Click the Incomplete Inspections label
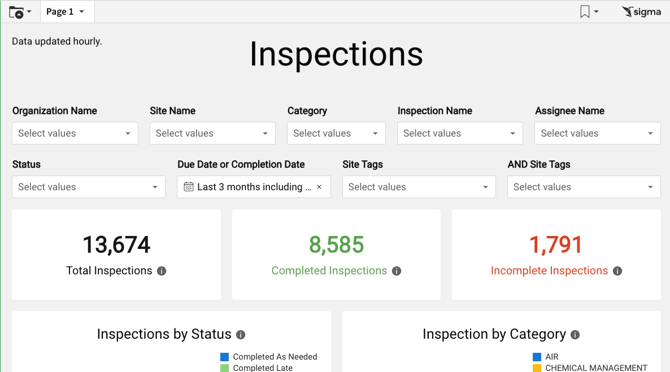Image resolution: width=670 pixels, height=372 pixels. pos(549,271)
